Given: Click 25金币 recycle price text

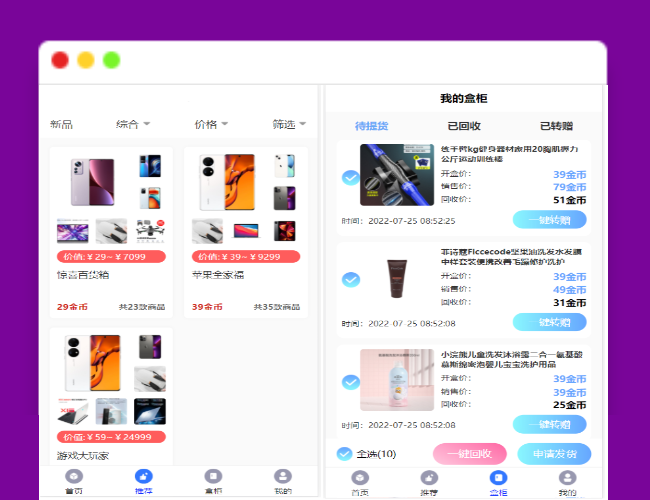Looking at the screenshot, I should click(x=570, y=405).
